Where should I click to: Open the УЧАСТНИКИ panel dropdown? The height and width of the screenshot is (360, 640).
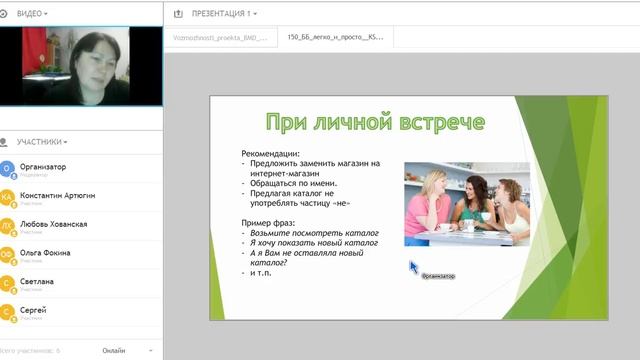42,142
